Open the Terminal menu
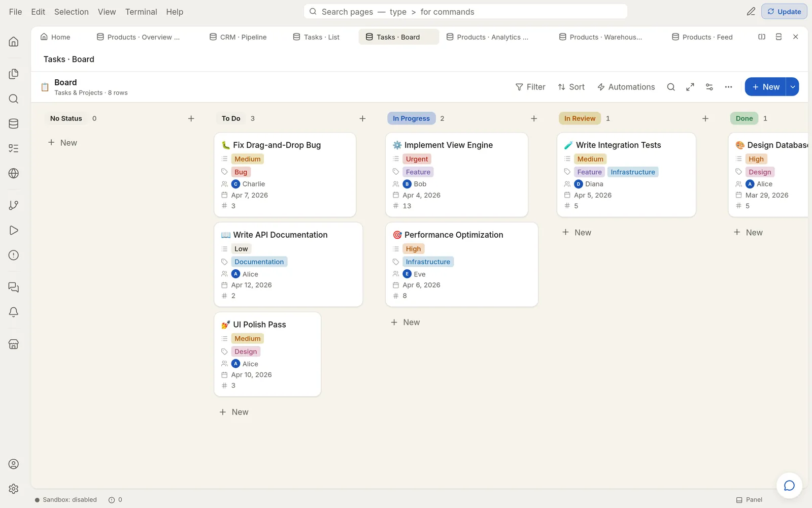The image size is (812, 508). click(141, 12)
